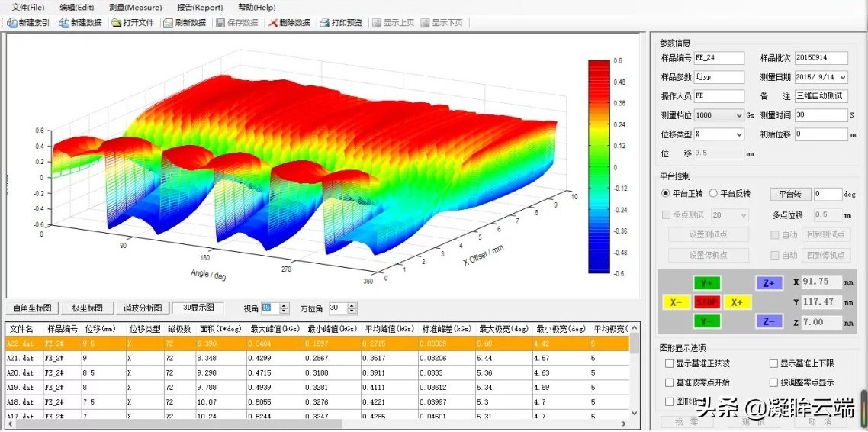Open 打印预览 print preview icon

pyautogui.click(x=324, y=23)
